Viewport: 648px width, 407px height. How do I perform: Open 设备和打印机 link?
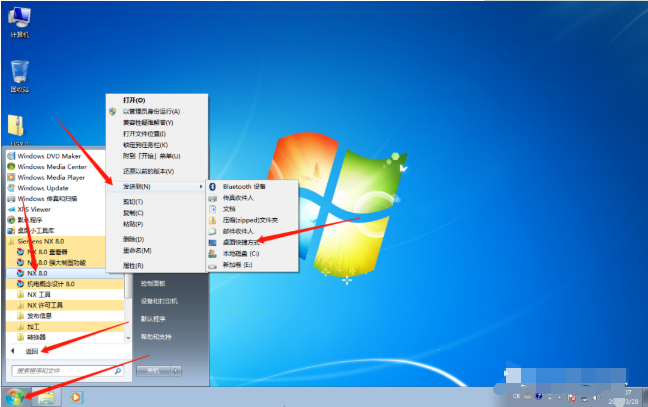(x=159, y=301)
